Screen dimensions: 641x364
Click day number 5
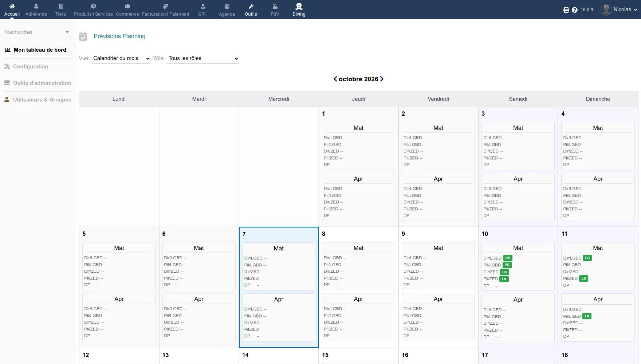point(84,234)
